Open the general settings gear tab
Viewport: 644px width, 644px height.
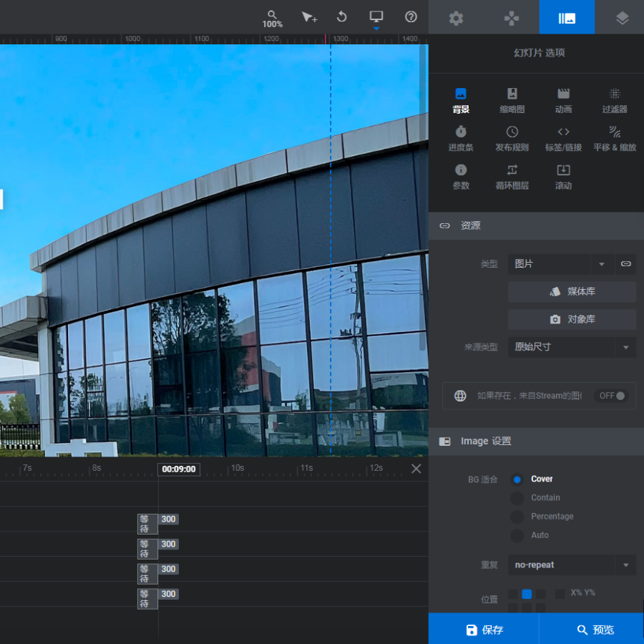pyautogui.click(x=456, y=18)
